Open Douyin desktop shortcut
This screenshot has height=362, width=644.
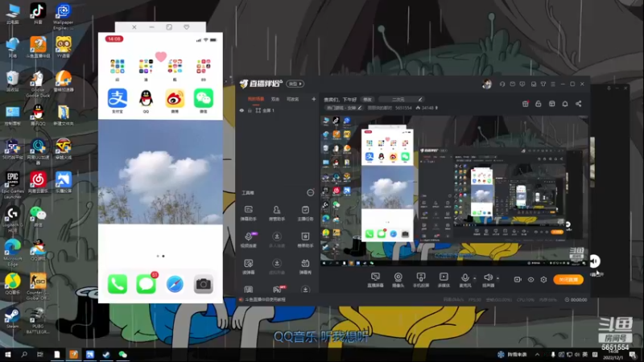(38, 14)
